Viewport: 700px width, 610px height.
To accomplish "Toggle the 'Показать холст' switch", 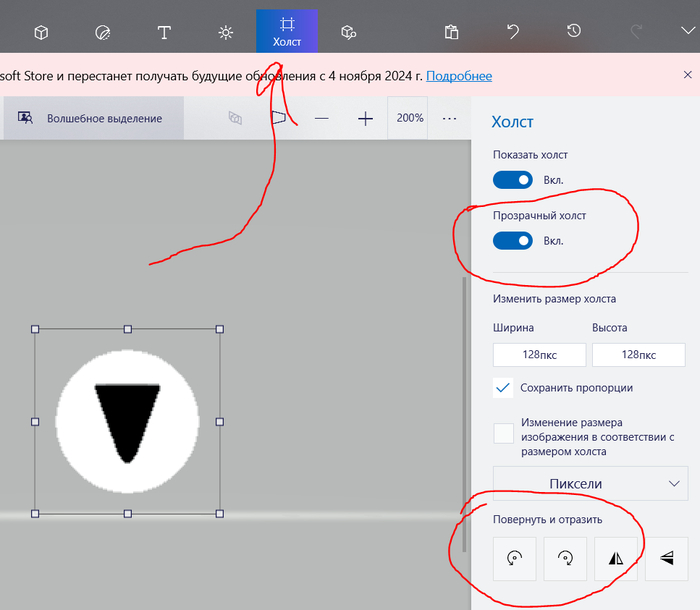I will tap(512, 180).
